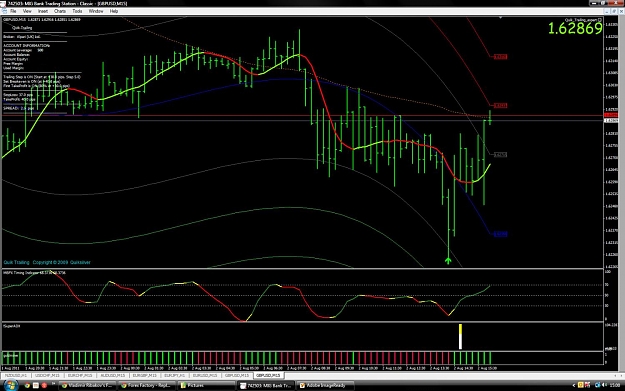Open the Tools menu
The width and height of the screenshot is (625, 391).
click(77, 11)
